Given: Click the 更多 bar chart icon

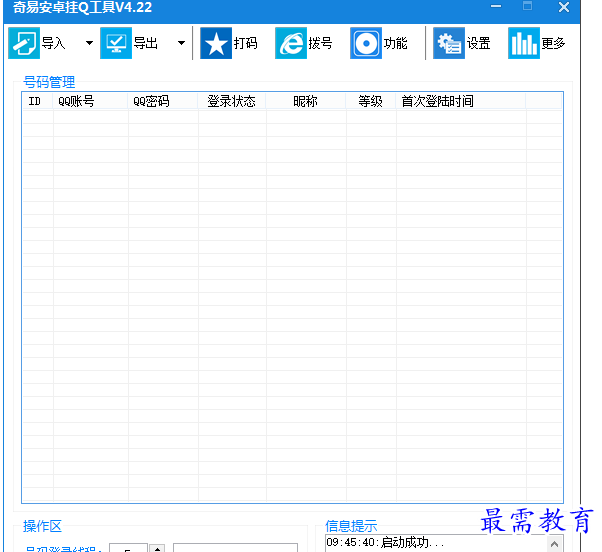Looking at the screenshot, I should (x=524, y=43).
